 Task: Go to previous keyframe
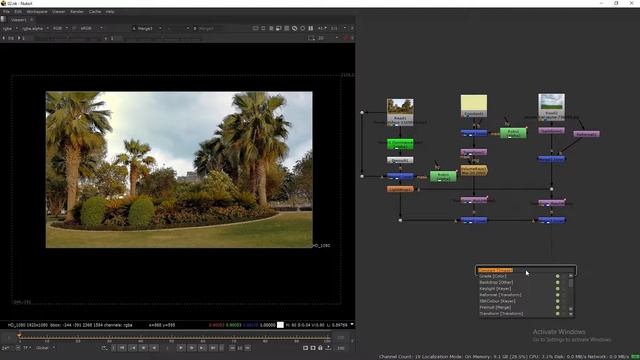point(133,348)
